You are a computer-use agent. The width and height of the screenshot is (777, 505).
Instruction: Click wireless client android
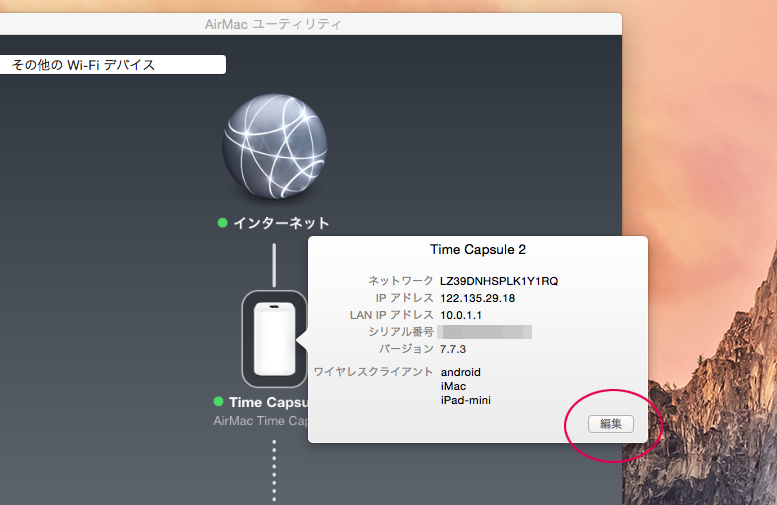461,372
